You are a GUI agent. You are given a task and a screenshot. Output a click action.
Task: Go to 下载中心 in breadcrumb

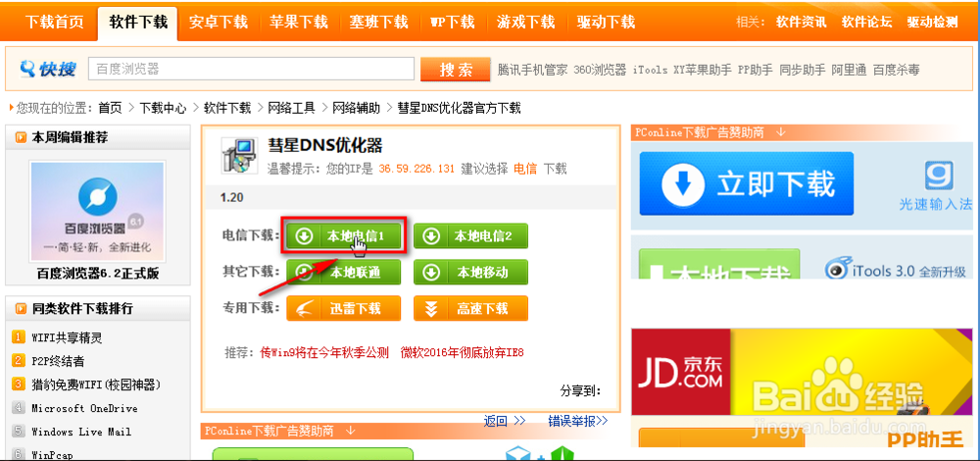click(x=163, y=108)
